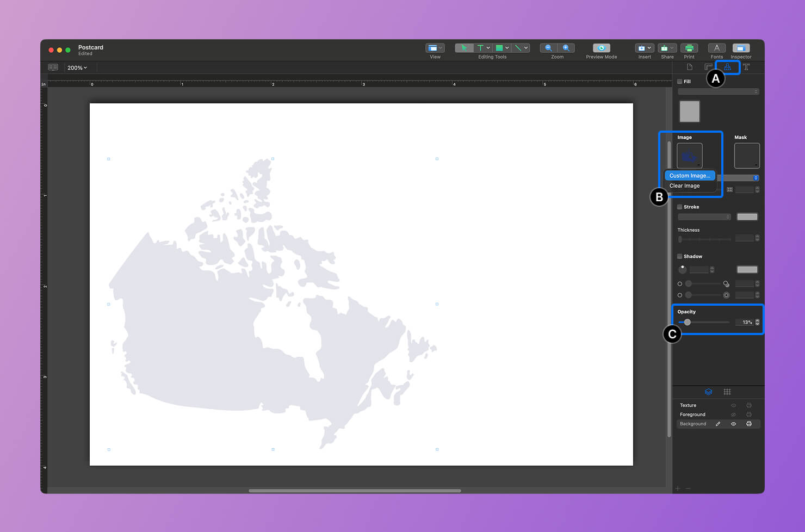Open the Fonts panel
This screenshot has width=805, height=532.
click(716, 48)
